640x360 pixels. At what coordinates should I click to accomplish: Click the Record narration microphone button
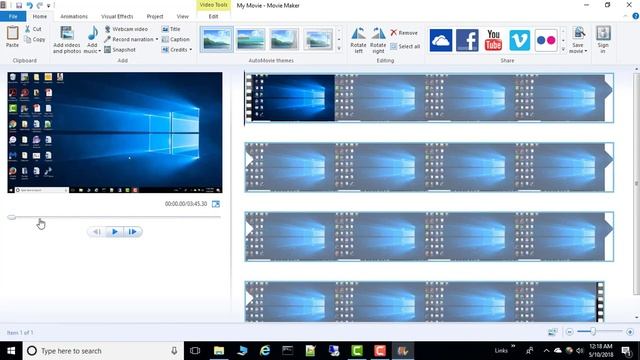[128, 39]
